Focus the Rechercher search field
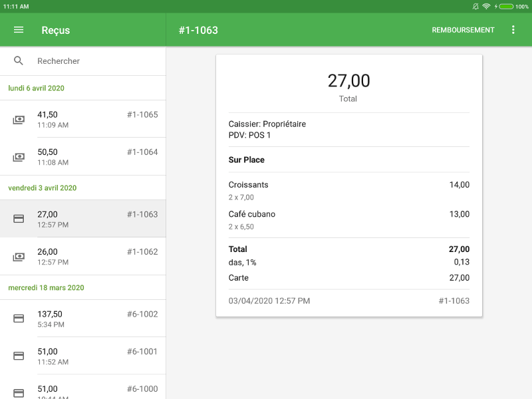Screen dimensions: 532x399 click(93, 61)
